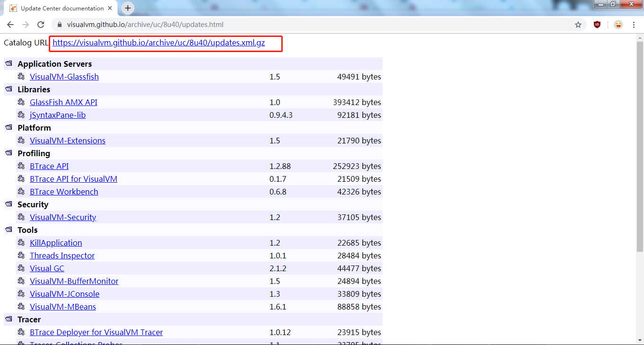
Task: Click the Security category icon
Action: tap(9, 204)
